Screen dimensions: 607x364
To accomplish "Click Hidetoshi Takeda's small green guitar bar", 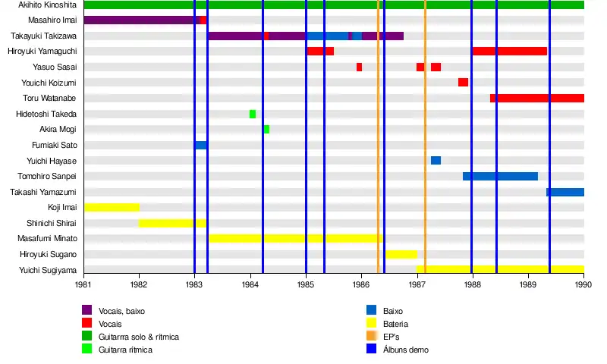I will pyautogui.click(x=253, y=114).
